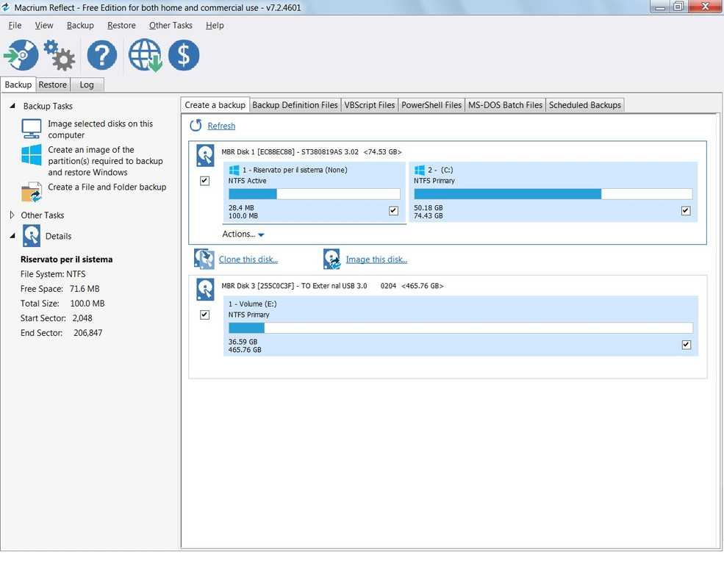Click the End Sector 206,847 detail
This screenshot has width=724, height=588.
tap(62, 333)
